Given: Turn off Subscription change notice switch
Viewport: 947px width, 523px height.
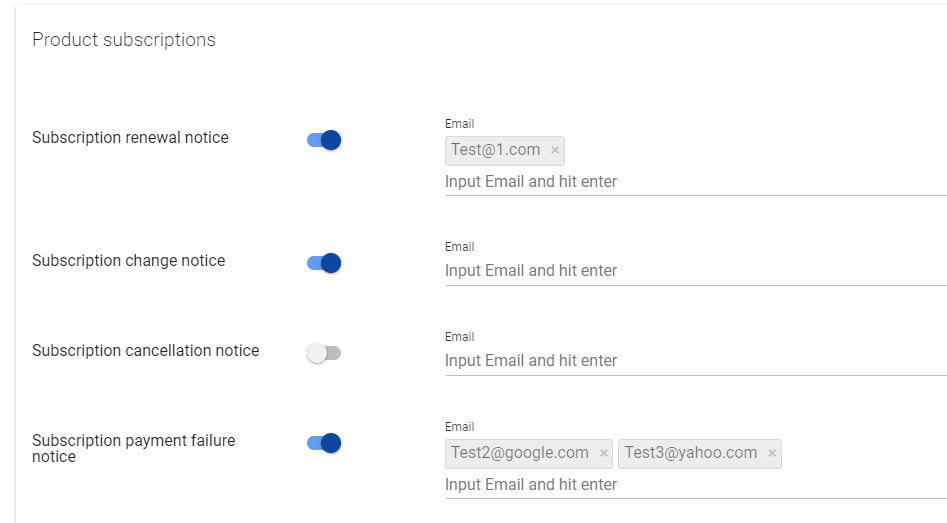Looking at the screenshot, I should [x=324, y=263].
